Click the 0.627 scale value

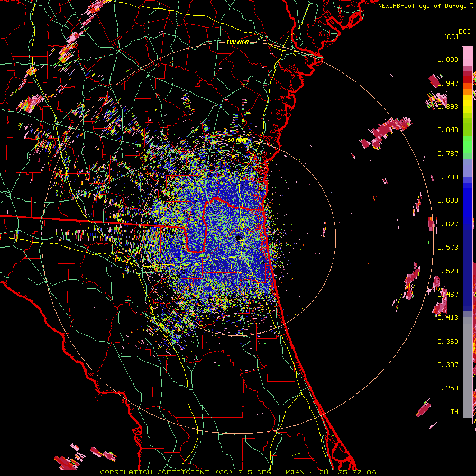pos(448,224)
